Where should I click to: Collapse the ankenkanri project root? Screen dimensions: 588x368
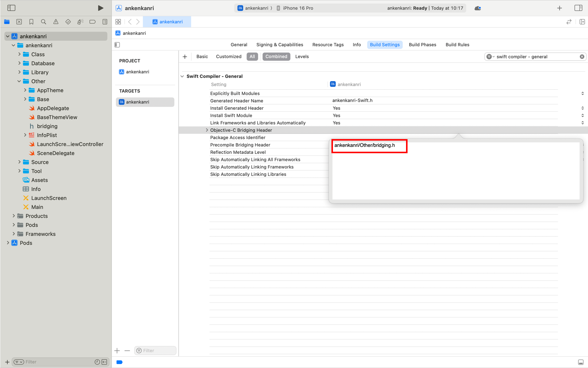(x=8, y=36)
